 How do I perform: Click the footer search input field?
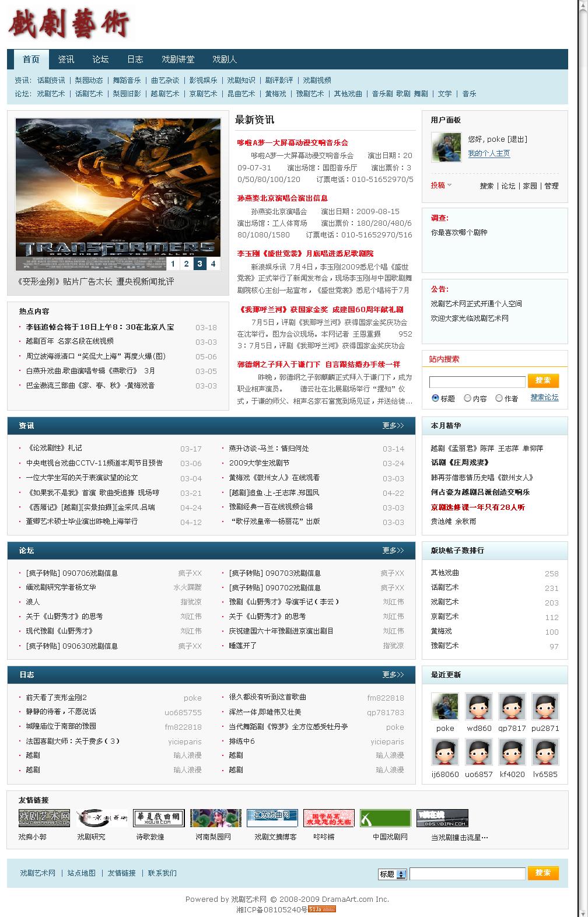[467, 873]
